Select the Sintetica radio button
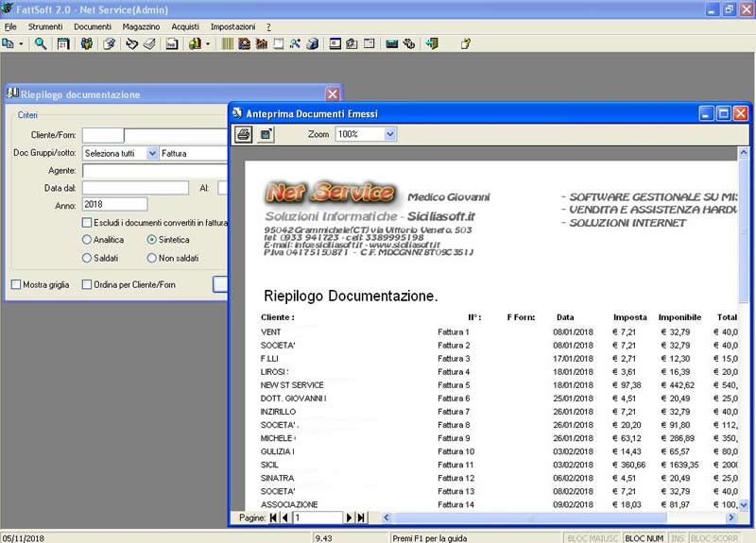Viewport: 756px width, 543px height. tap(152, 240)
